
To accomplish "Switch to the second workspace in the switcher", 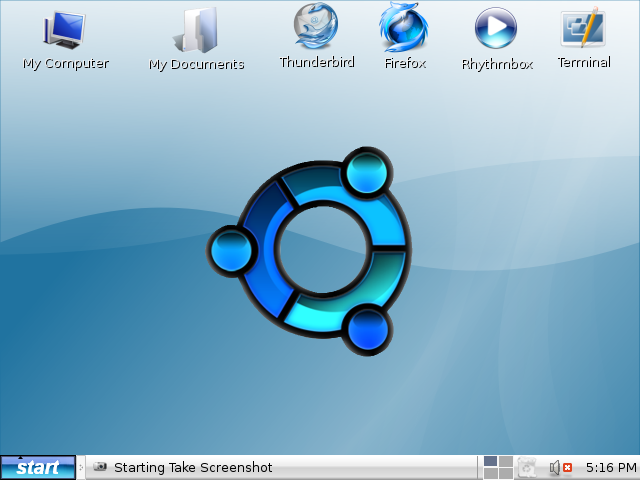I will click(506, 461).
